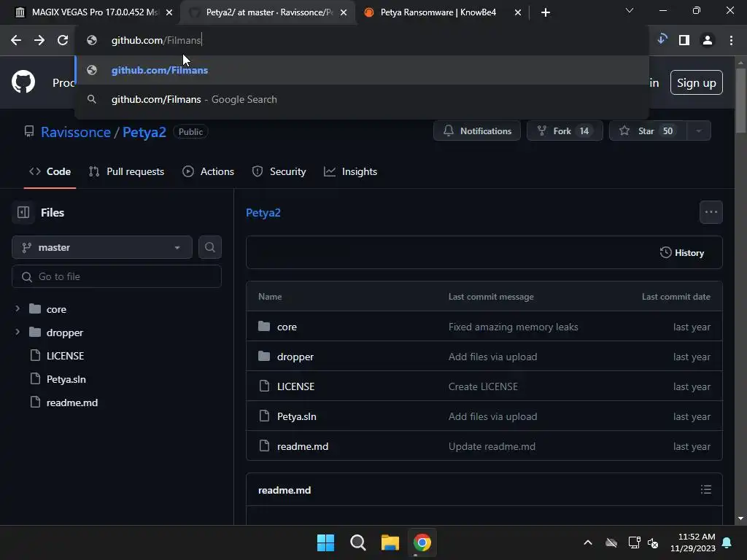Star the Petya2 repository
The image size is (747, 560).
click(648, 131)
